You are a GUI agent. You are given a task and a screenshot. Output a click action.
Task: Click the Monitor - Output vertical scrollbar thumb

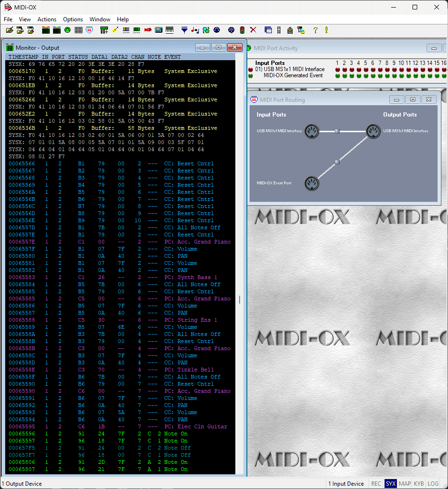pos(240,299)
